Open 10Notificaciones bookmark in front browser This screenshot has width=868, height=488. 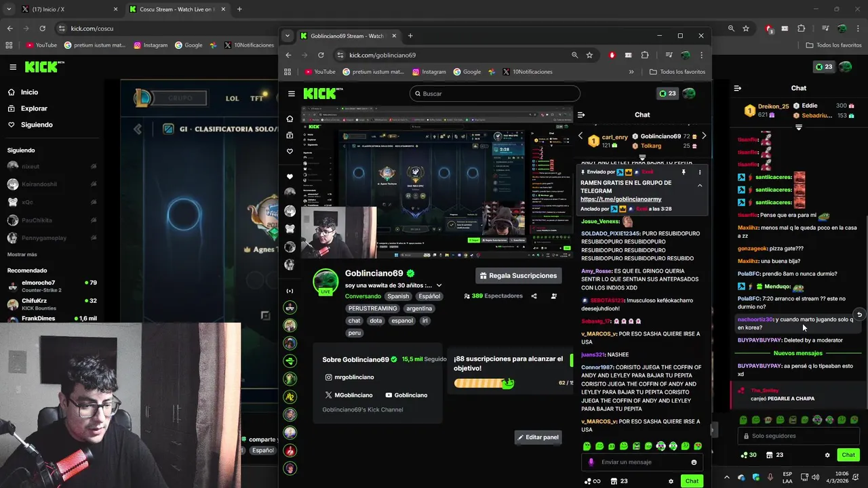click(527, 72)
